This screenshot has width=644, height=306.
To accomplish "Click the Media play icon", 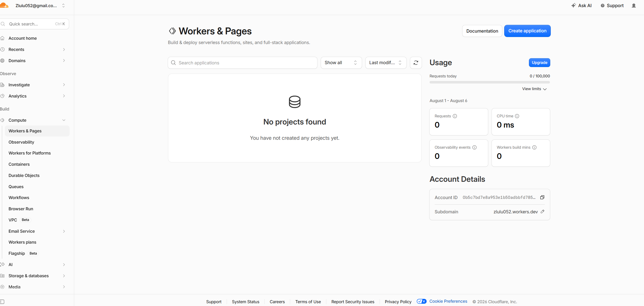I will click(x=3, y=287).
